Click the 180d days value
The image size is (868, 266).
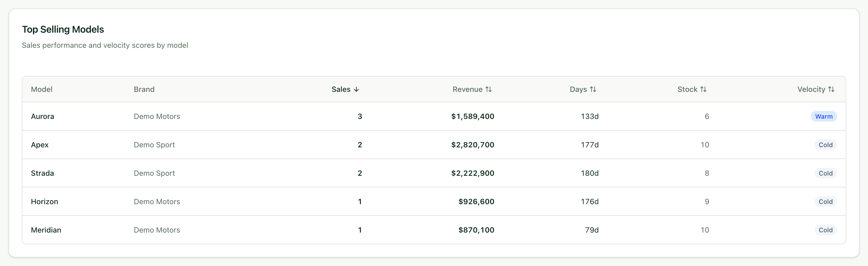(x=590, y=173)
